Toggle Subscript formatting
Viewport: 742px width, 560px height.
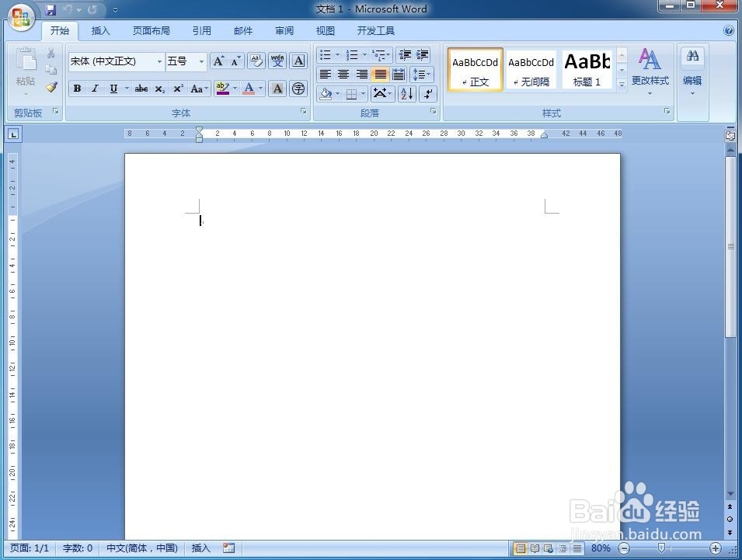(x=160, y=89)
